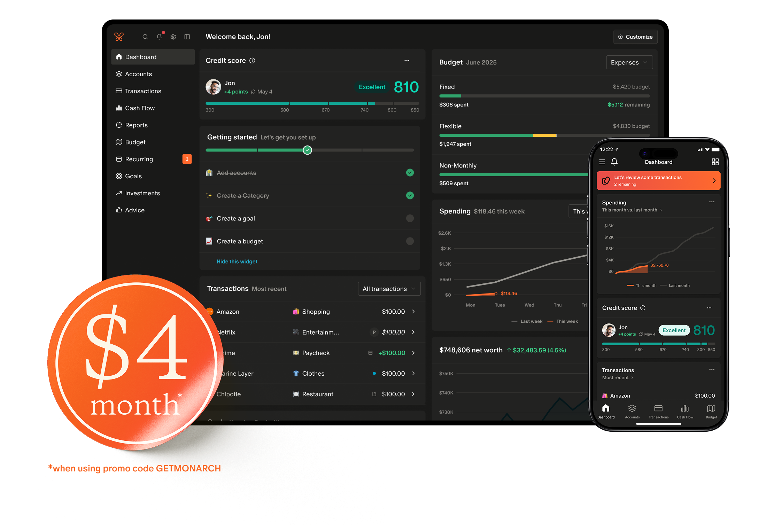Click the Credit score info icon
767x532 pixels.
(253, 61)
